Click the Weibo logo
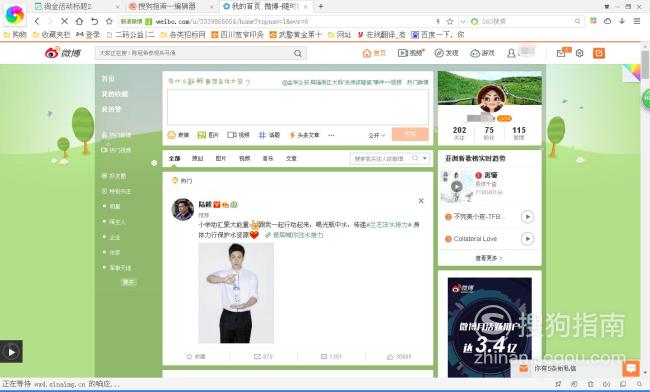 coord(63,53)
